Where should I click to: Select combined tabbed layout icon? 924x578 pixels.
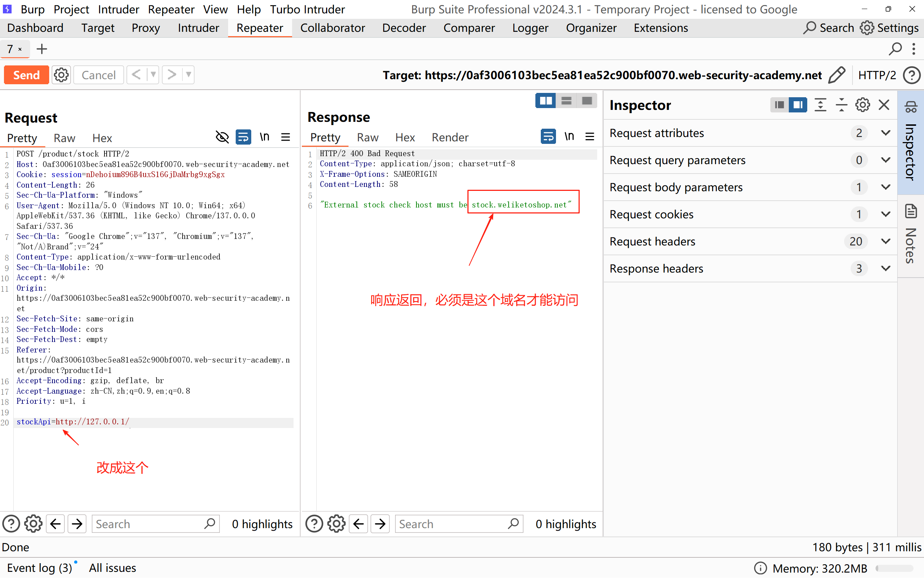(587, 101)
